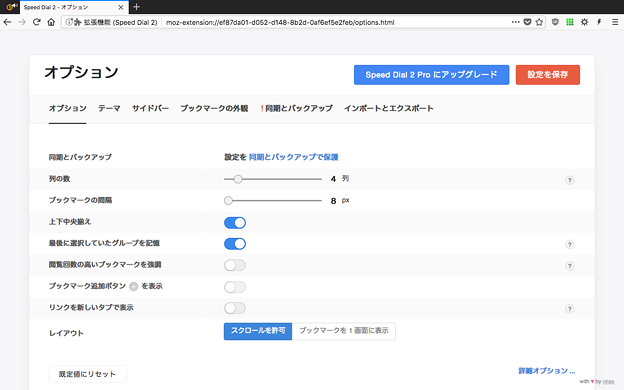Bookmark this page with the star icon
Screen dimensions: 624x390
coord(539,22)
